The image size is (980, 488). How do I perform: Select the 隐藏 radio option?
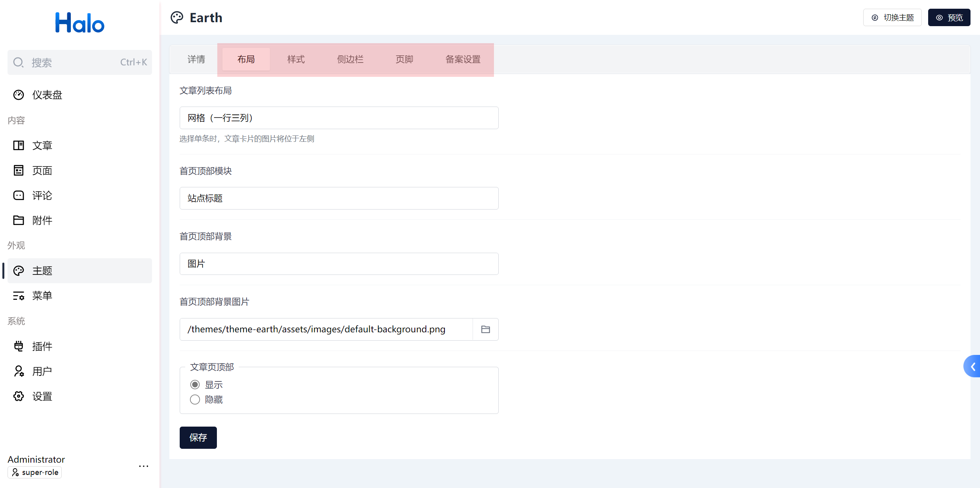(195, 400)
